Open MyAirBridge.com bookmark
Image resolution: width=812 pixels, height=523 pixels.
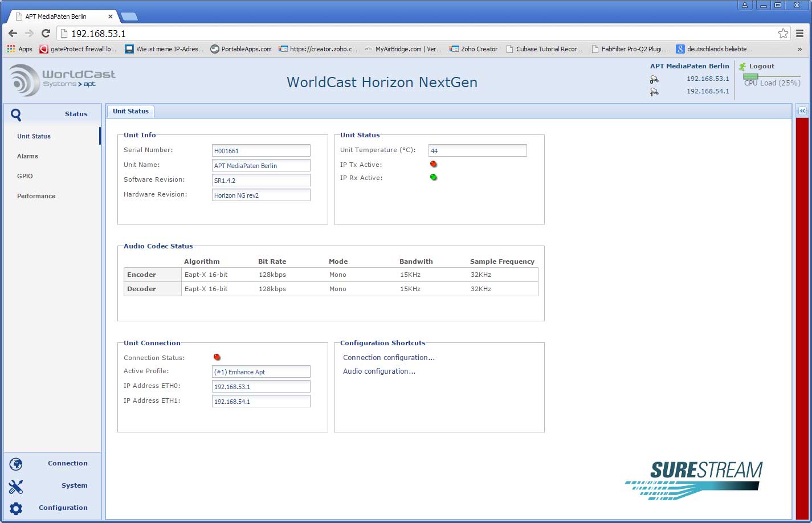click(x=403, y=49)
